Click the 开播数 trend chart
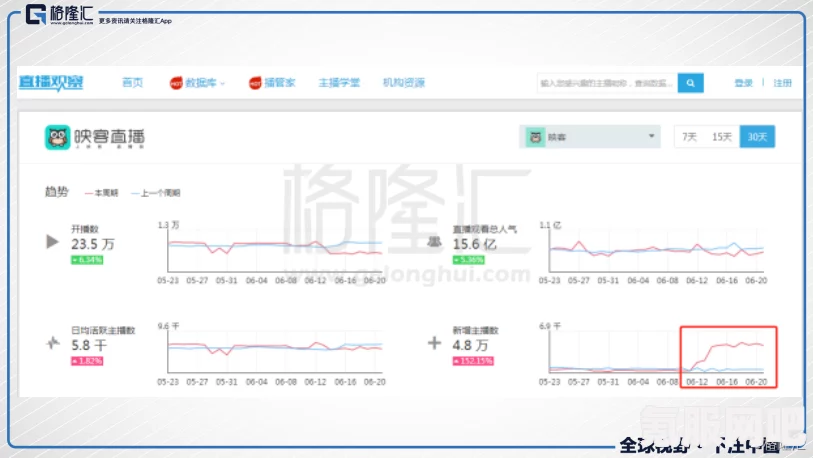Viewport: 813px width, 458px height. tap(275, 250)
